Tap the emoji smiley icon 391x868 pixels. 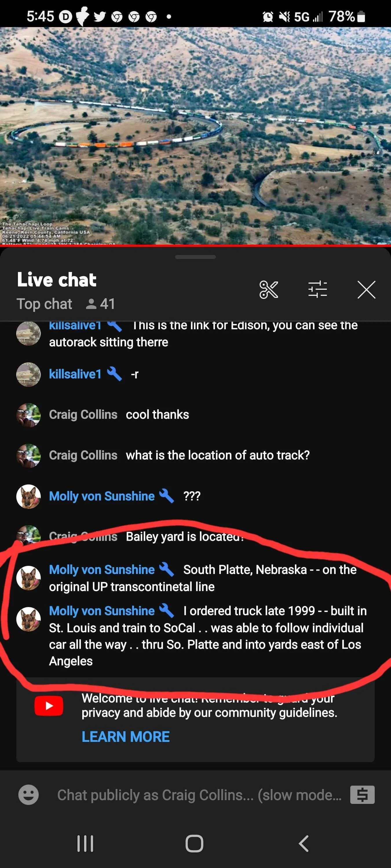coord(28,795)
